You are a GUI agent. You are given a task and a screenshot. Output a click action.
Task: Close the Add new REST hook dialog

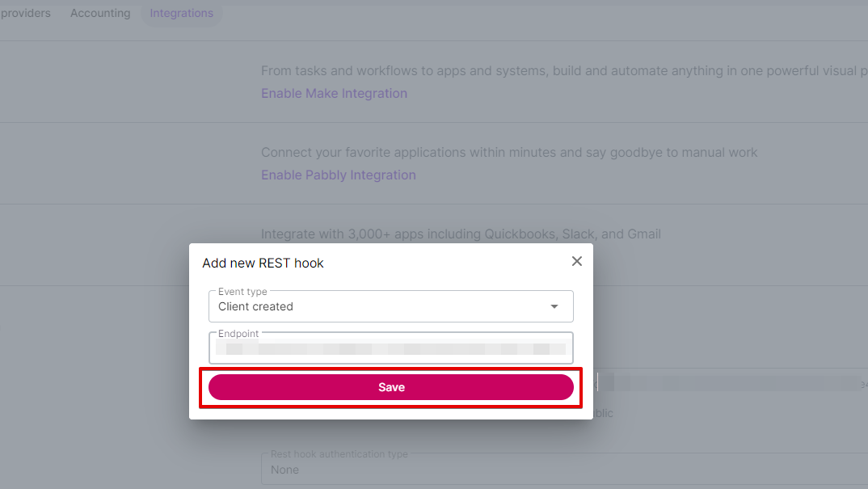(577, 261)
